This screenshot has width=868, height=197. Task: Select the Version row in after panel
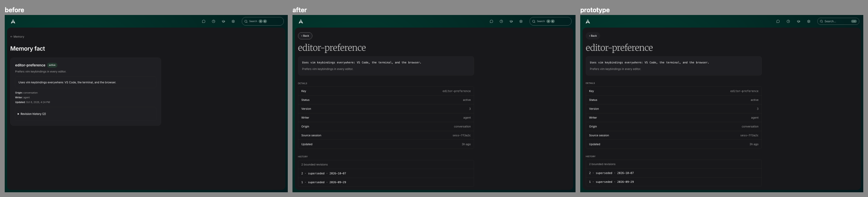coord(386,109)
